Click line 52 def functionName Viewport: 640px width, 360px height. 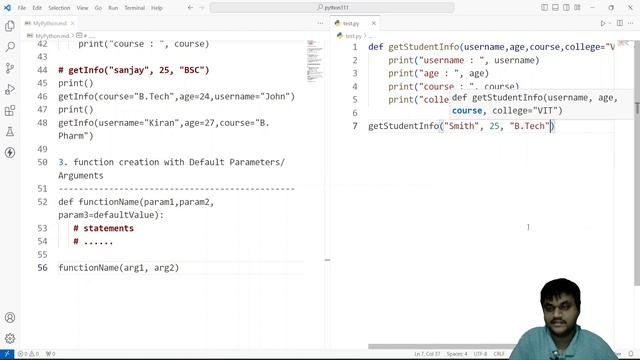tap(136, 208)
